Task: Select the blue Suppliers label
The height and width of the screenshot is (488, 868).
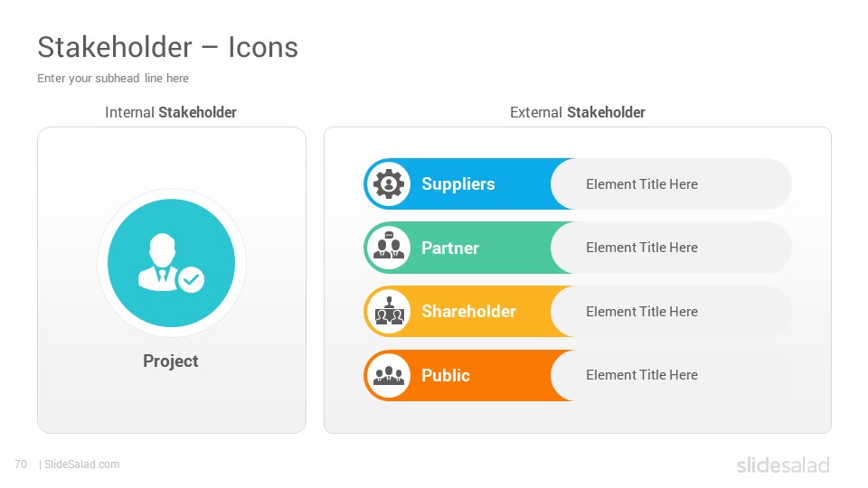Action: coord(458,183)
